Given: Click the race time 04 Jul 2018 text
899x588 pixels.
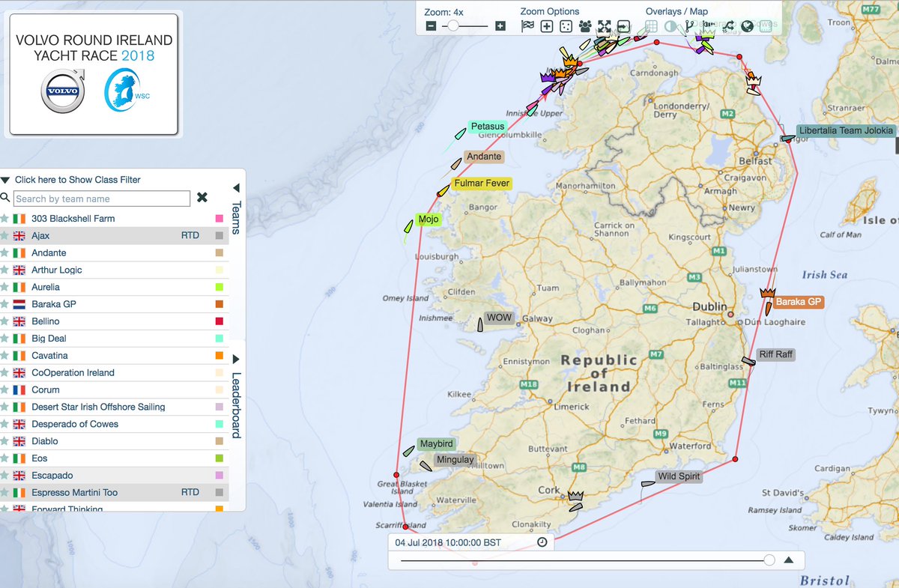Looking at the screenshot, I should [x=448, y=542].
